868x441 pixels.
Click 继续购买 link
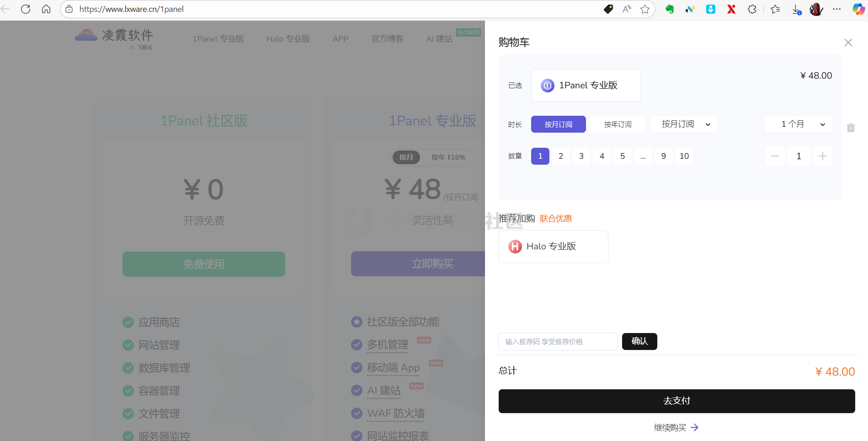tap(676, 427)
